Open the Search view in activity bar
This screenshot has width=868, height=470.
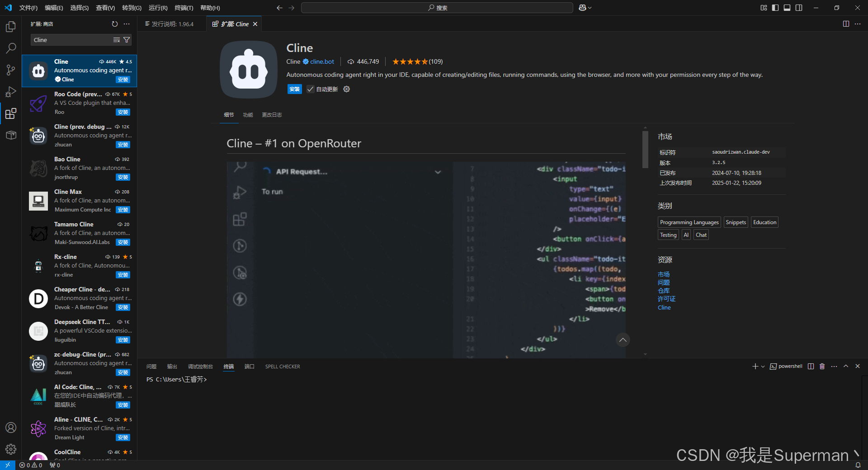[x=11, y=48]
